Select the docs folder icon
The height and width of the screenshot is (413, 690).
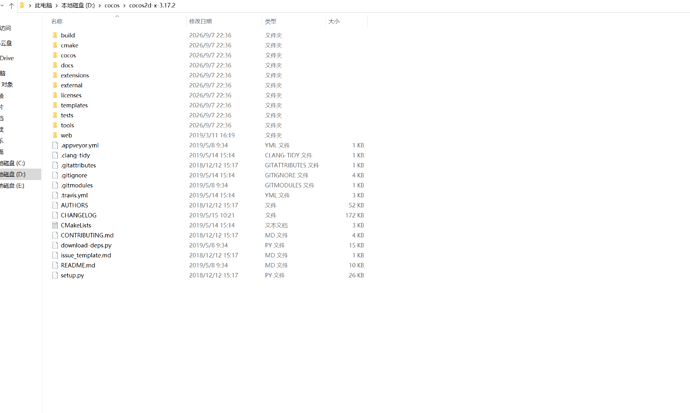click(55, 65)
